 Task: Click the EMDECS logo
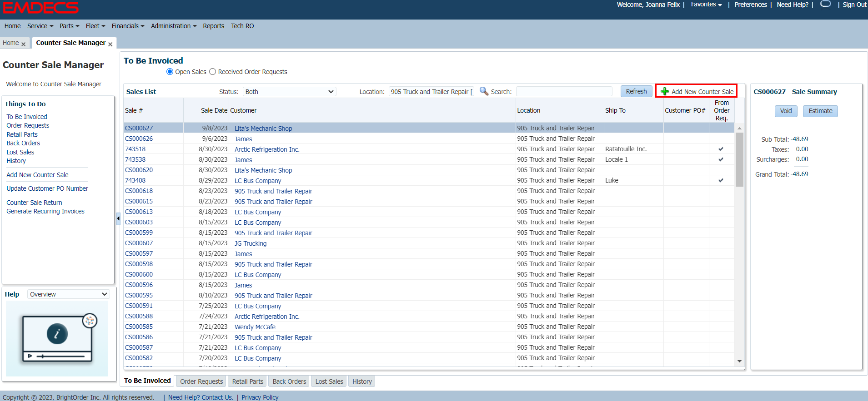click(x=40, y=7)
